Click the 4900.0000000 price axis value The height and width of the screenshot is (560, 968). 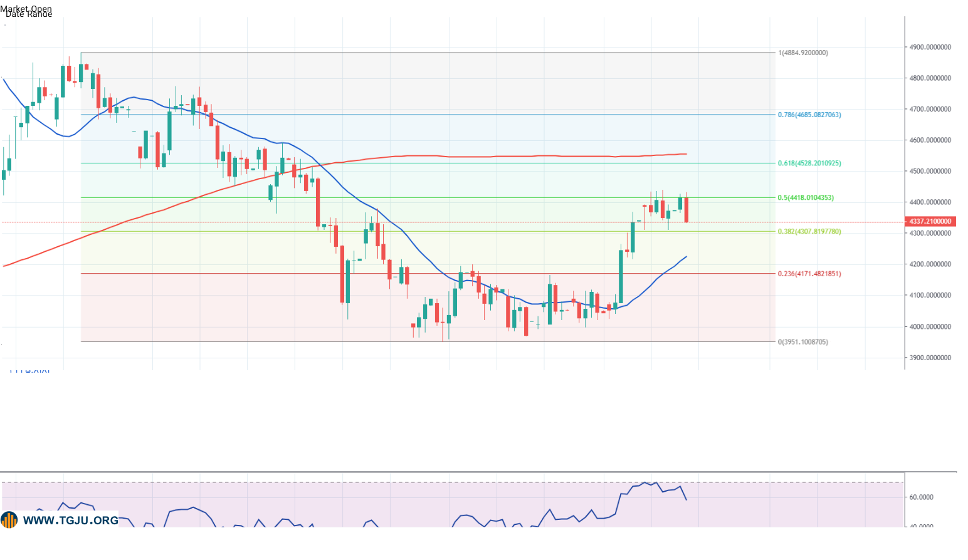(x=930, y=47)
